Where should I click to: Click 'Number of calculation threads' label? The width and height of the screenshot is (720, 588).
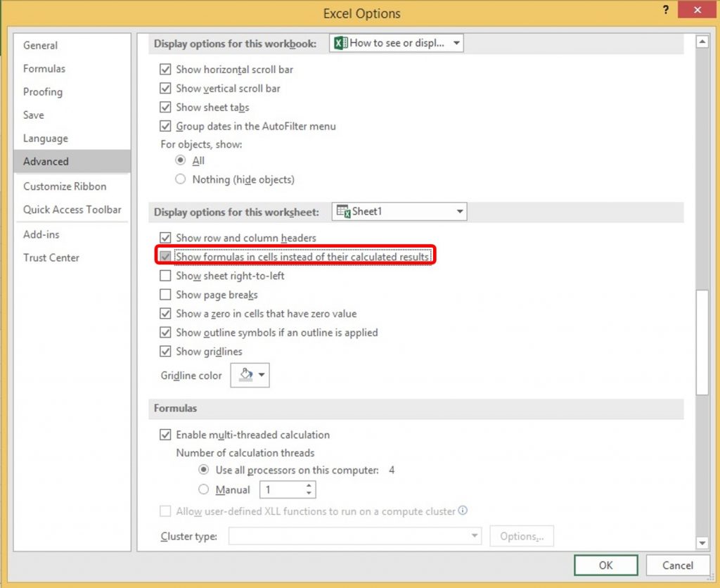coord(245,453)
